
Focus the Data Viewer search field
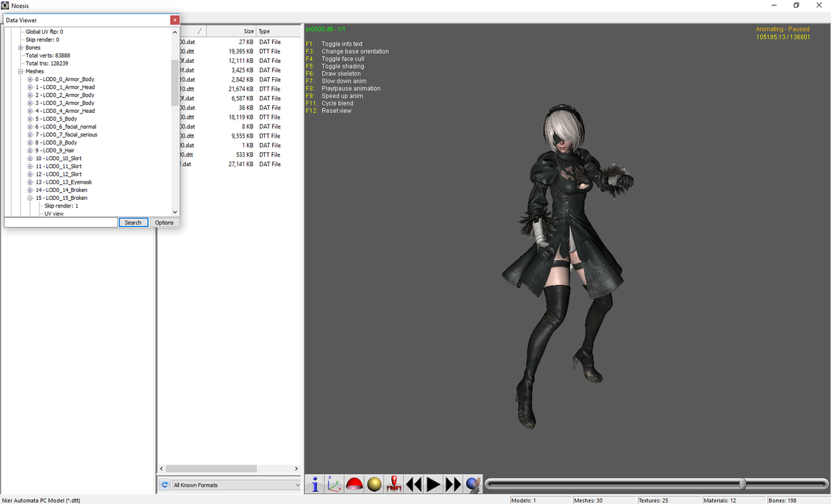pos(61,222)
